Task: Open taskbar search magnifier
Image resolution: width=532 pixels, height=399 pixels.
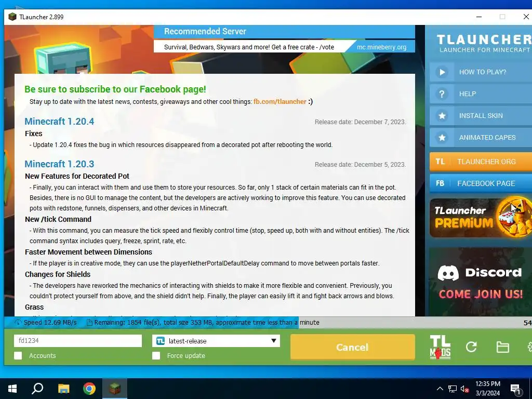Action: (x=37, y=389)
